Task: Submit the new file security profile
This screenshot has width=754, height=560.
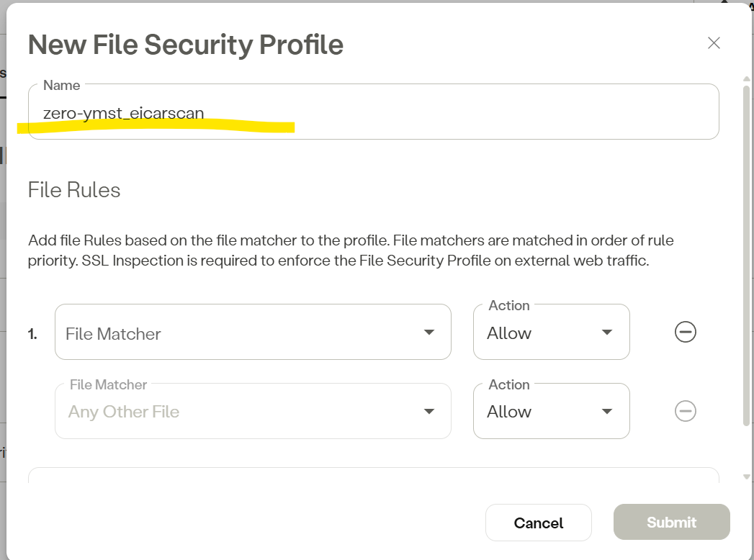Action: click(671, 523)
